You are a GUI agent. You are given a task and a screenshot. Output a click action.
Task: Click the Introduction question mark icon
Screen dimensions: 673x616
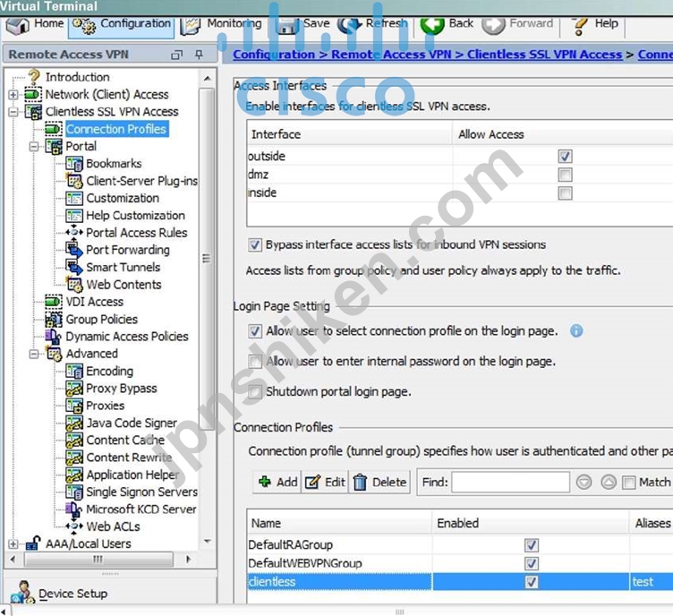point(34,76)
